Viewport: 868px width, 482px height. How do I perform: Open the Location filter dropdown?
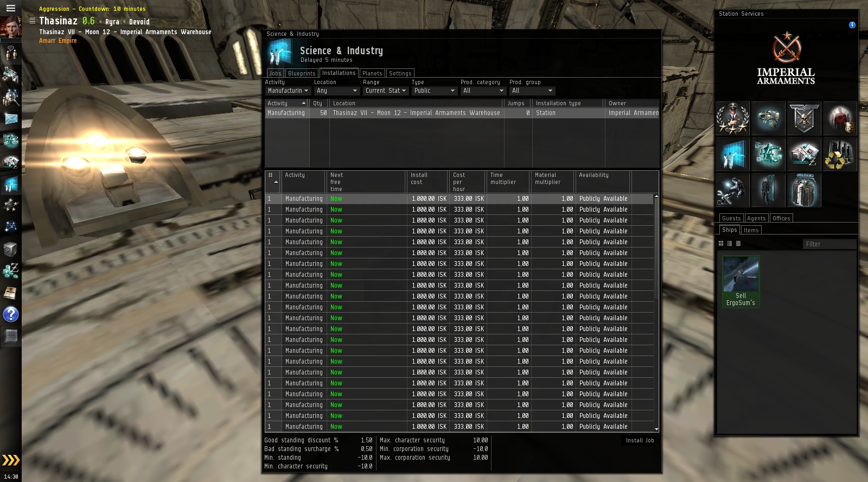tap(336, 91)
